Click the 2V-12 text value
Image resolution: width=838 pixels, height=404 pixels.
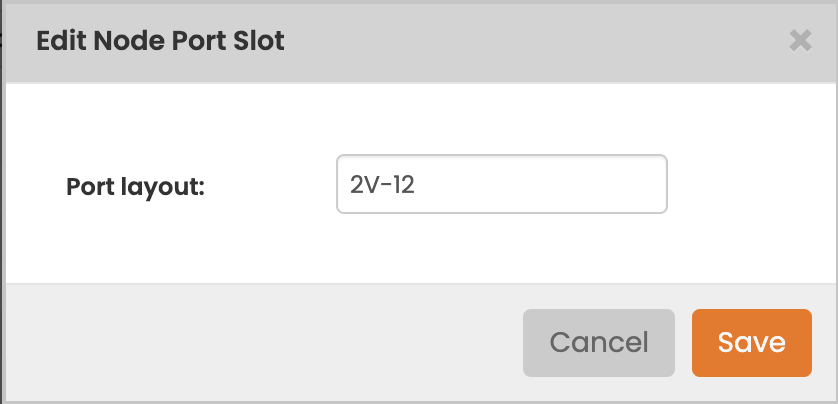382,184
